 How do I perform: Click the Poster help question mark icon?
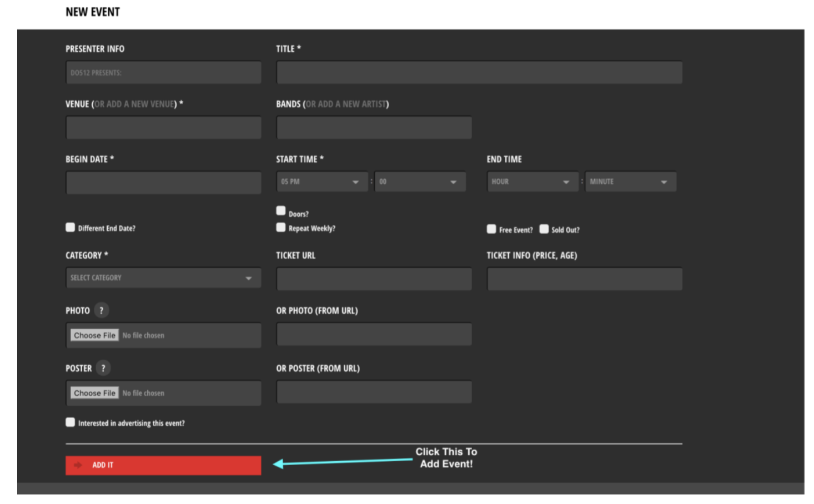pos(103,368)
